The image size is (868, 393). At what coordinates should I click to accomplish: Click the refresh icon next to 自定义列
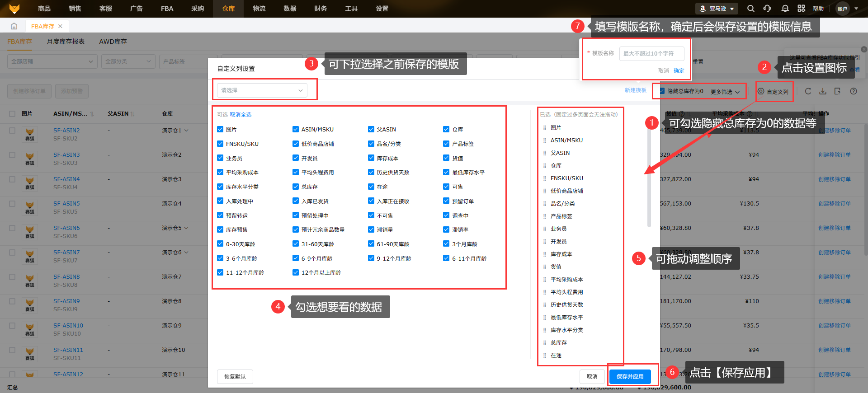pyautogui.click(x=808, y=91)
